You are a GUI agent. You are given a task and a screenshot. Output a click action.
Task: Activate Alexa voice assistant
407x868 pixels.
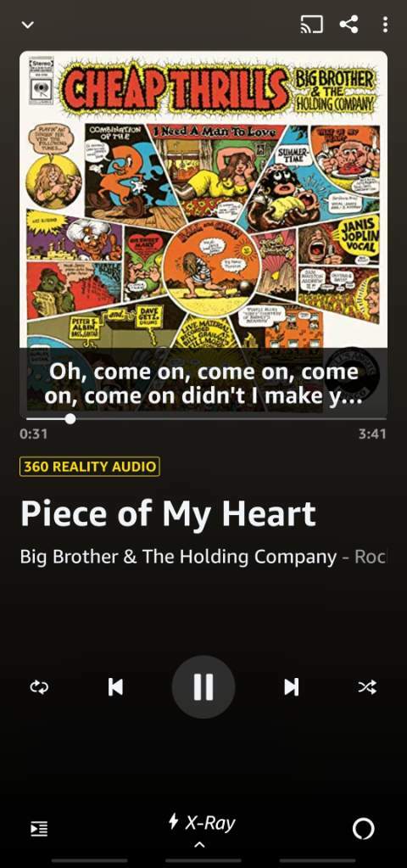(x=363, y=829)
